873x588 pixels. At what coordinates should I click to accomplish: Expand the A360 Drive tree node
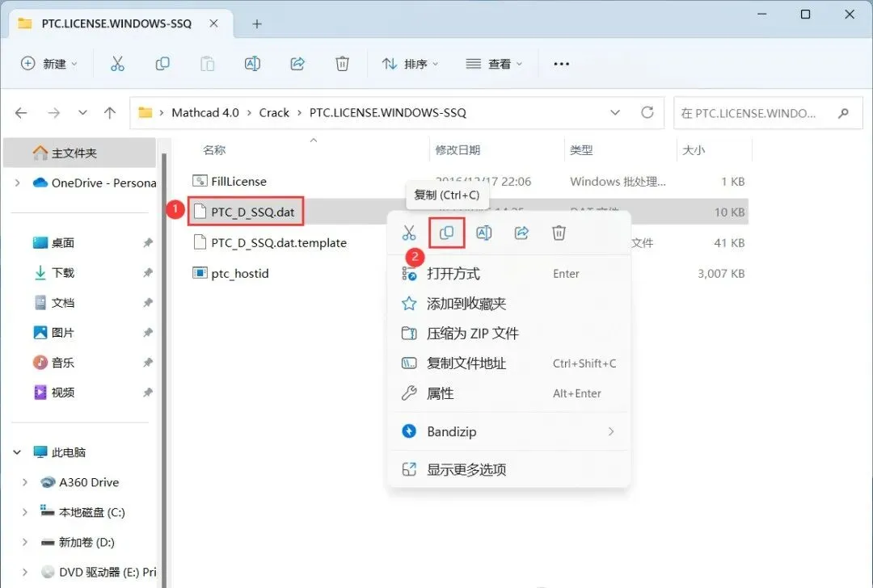click(x=24, y=482)
